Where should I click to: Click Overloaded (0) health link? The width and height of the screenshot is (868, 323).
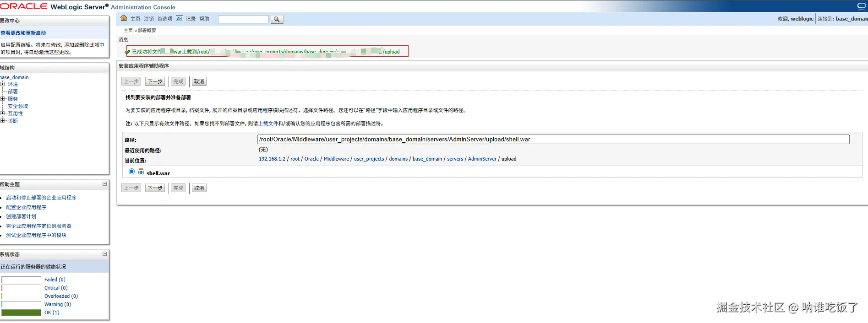point(61,296)
